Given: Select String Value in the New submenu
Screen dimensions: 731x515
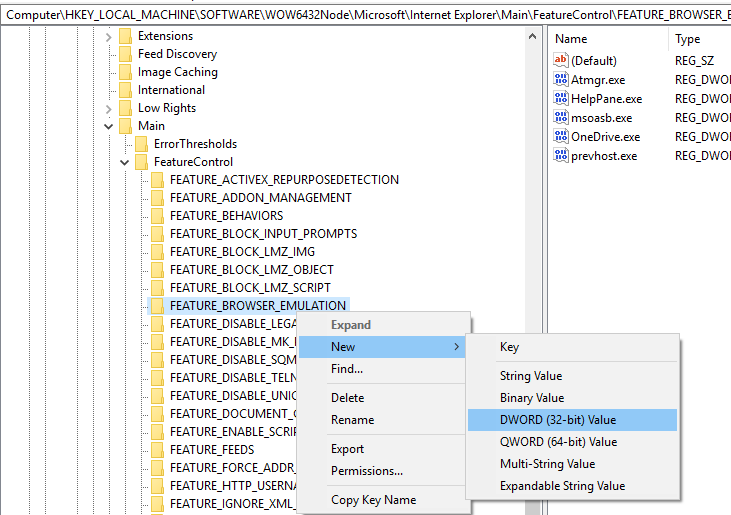Looking at the screenshot, I should pyautogui.click(x=531, y=376).
